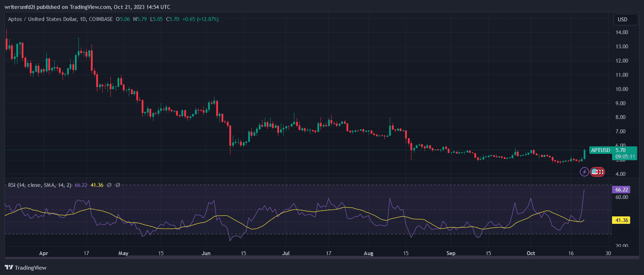644x275 pixels.
Task: Click the US flag economic event icon
Action: pos(595,172)
